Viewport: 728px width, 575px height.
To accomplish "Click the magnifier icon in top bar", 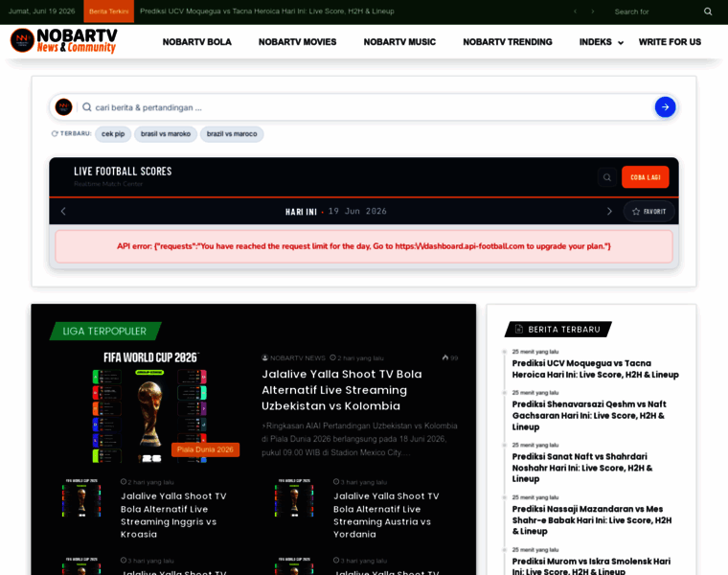I will [708, 11].
